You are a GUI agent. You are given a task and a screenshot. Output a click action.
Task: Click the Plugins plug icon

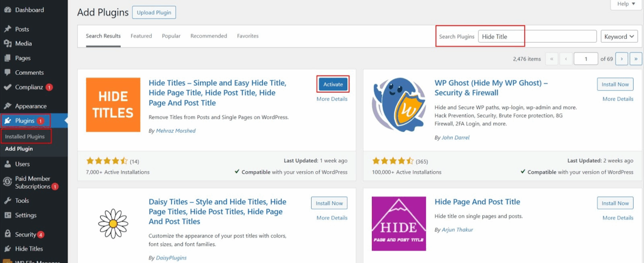tap(8, 120)
